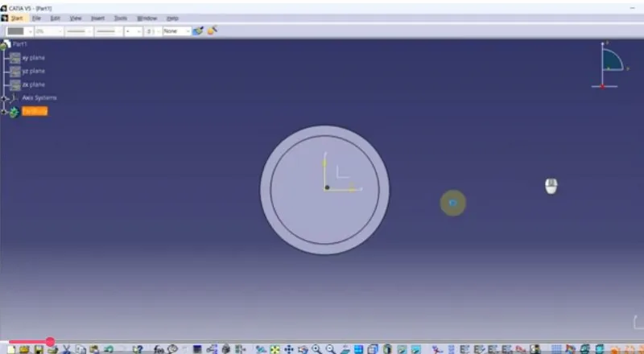Select the zx plane in tree
Screen dimensions: 644x354
click(x=33, y=84)
